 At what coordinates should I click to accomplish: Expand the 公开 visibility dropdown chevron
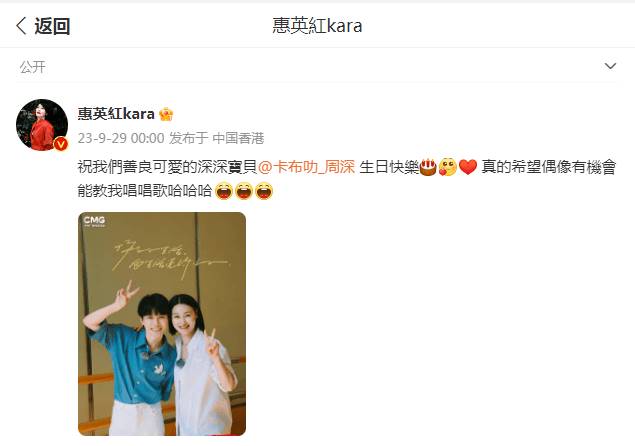pos(610,66)
